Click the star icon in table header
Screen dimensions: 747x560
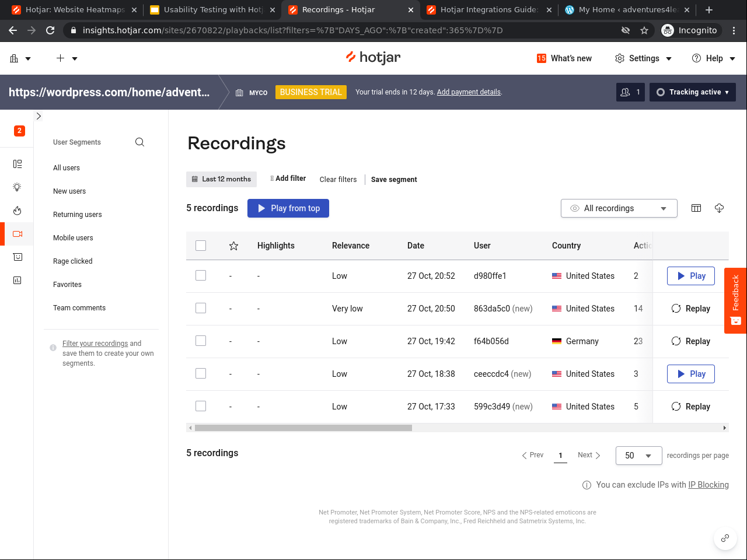point(233,246)
